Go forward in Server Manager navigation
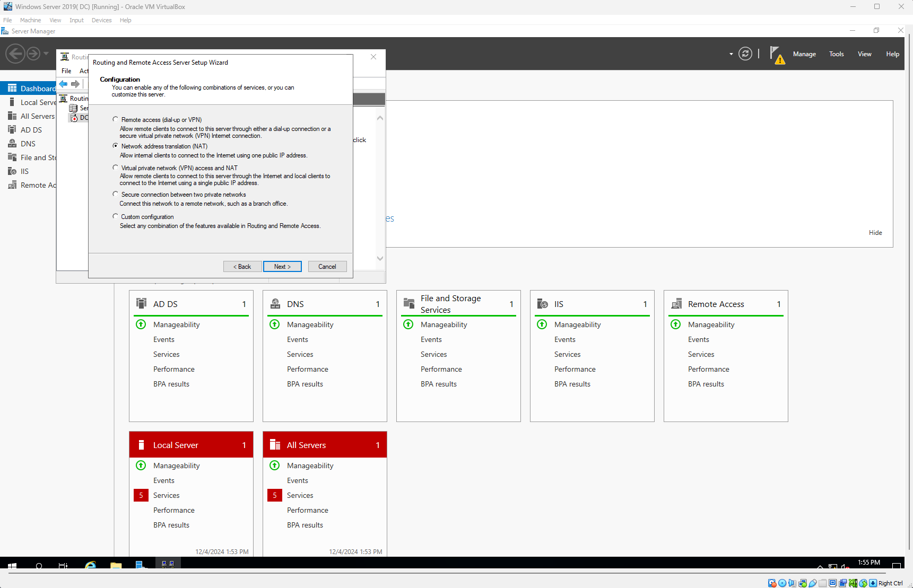The height and width of the screenshot is (588, 913). [33, 54]
